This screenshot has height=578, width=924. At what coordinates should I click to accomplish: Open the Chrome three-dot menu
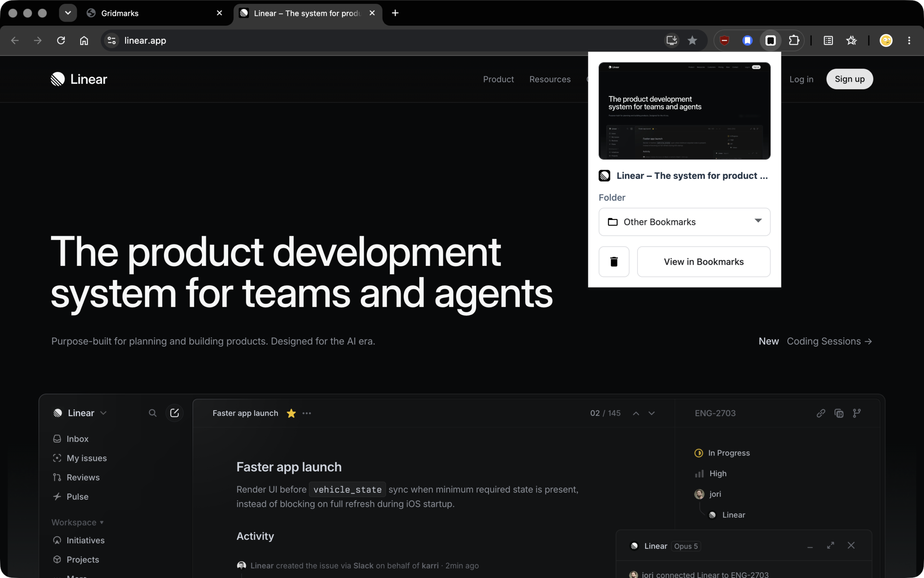(x=909, y=40)
